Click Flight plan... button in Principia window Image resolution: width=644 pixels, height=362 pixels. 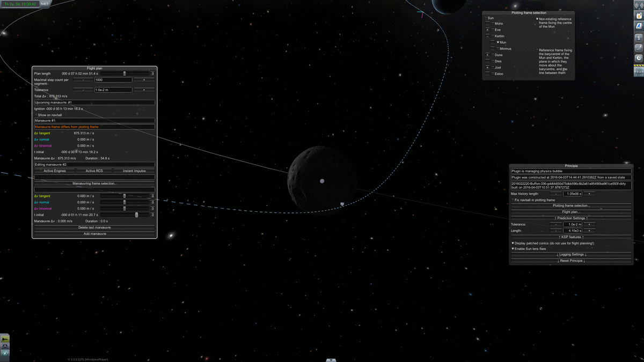571,212
